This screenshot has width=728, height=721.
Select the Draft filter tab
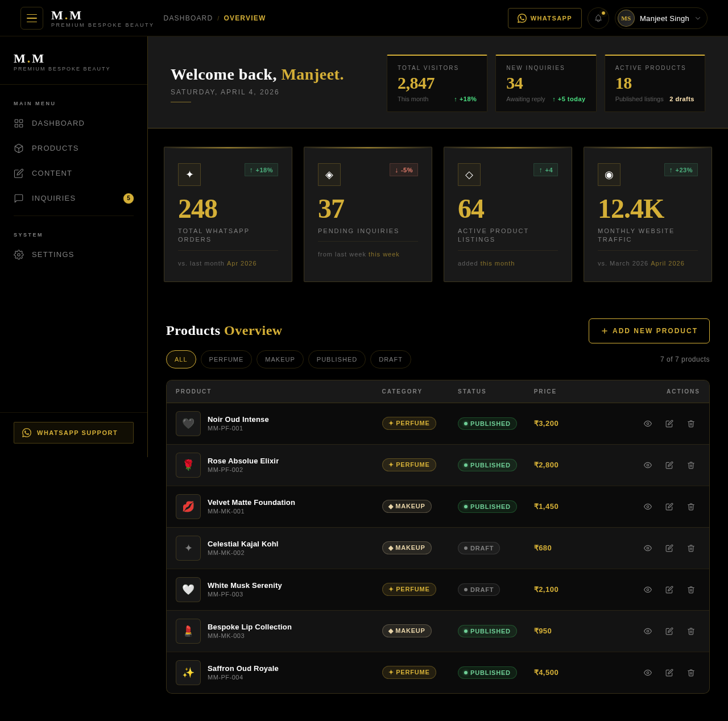pos(391,359)
